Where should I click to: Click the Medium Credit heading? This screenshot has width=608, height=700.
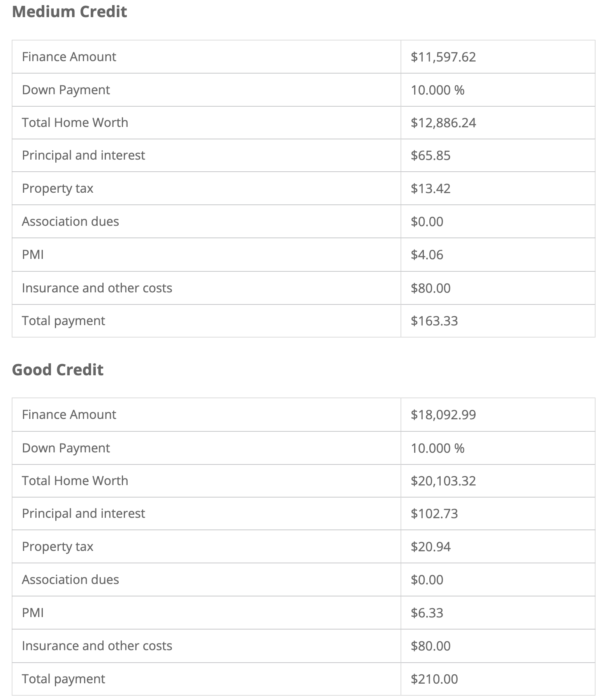click(69, 12)
